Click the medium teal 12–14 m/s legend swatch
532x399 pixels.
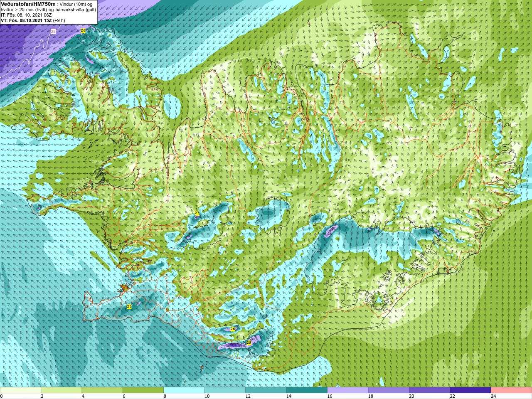(x=266, y=390)
